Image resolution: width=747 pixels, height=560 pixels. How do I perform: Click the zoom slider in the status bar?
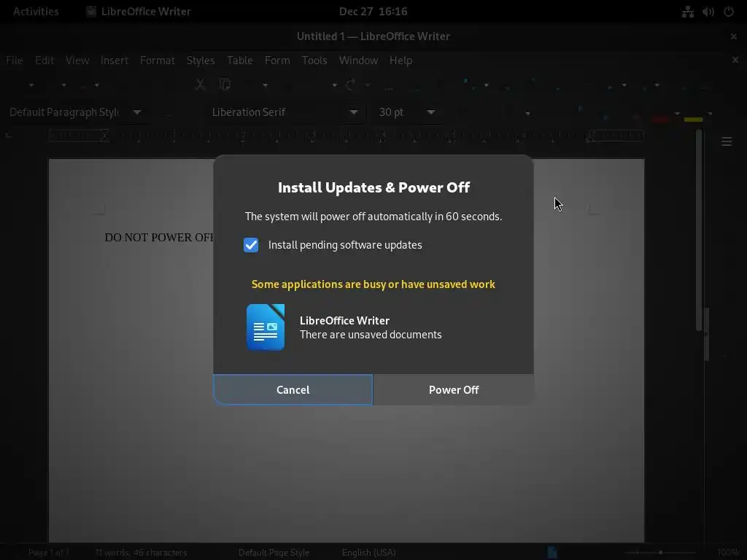[661, 553]
